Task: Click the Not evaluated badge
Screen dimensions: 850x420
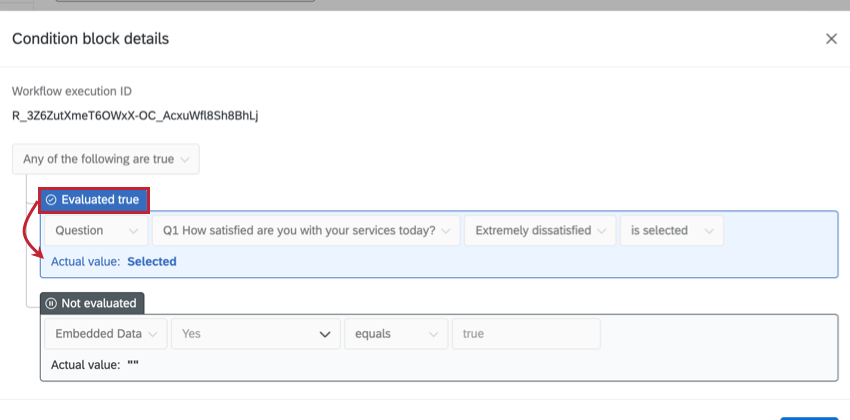Action: click(x=92, y=303)
